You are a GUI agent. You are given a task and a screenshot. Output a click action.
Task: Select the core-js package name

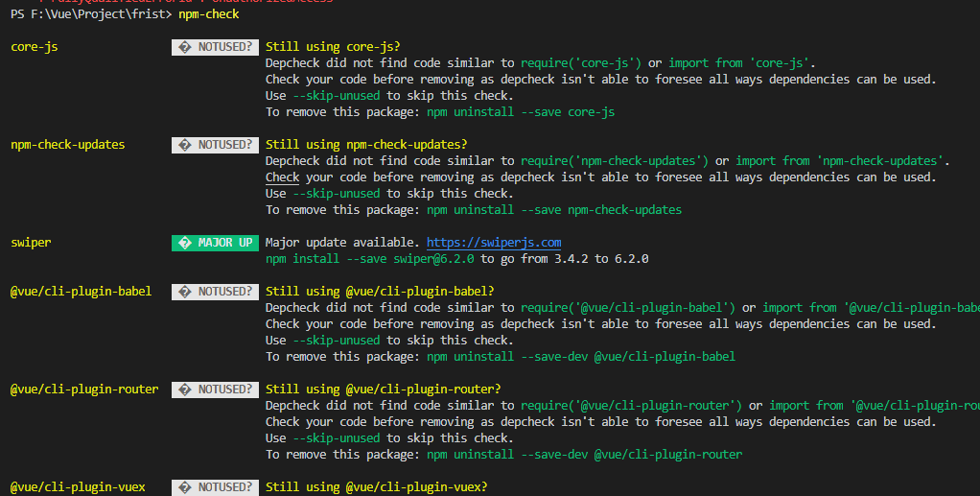(35, 47)
